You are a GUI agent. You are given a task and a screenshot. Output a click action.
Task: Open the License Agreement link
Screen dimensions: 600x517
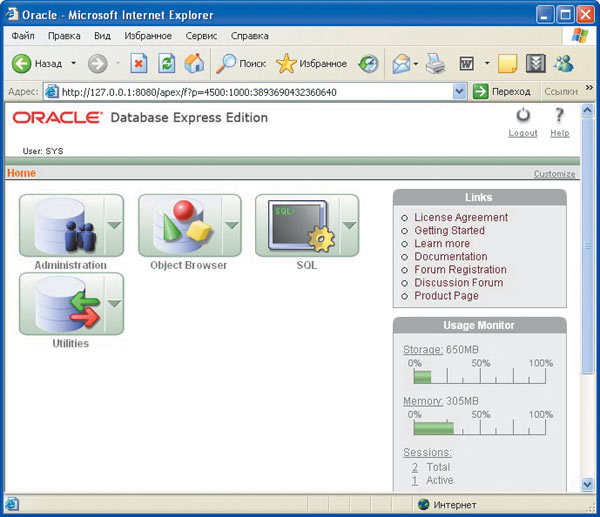pos(461,217)
